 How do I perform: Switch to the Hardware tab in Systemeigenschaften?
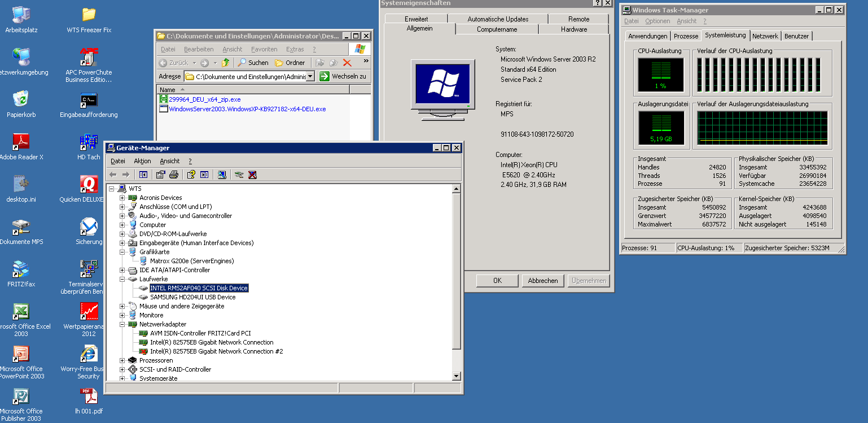click(x=574, y=29)
